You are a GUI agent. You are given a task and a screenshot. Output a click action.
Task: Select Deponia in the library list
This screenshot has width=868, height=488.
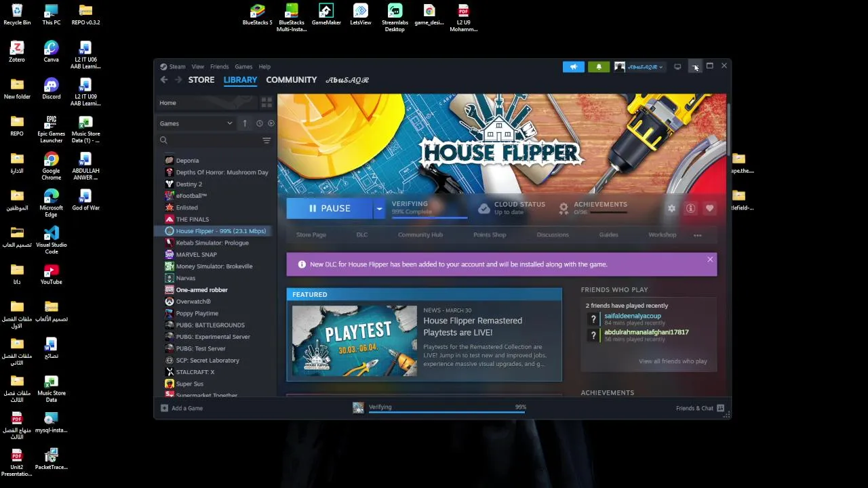click(x=187, y=161)
